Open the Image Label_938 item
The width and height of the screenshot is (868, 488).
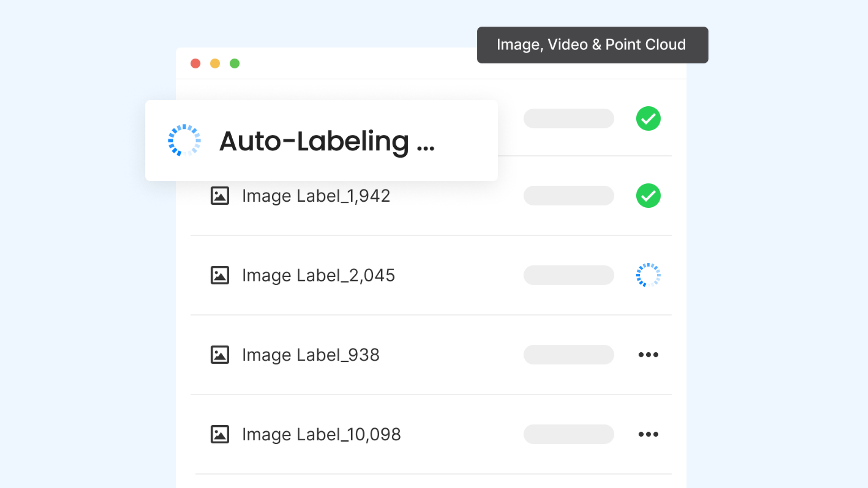pyautogui.click(x=311, y=354)
